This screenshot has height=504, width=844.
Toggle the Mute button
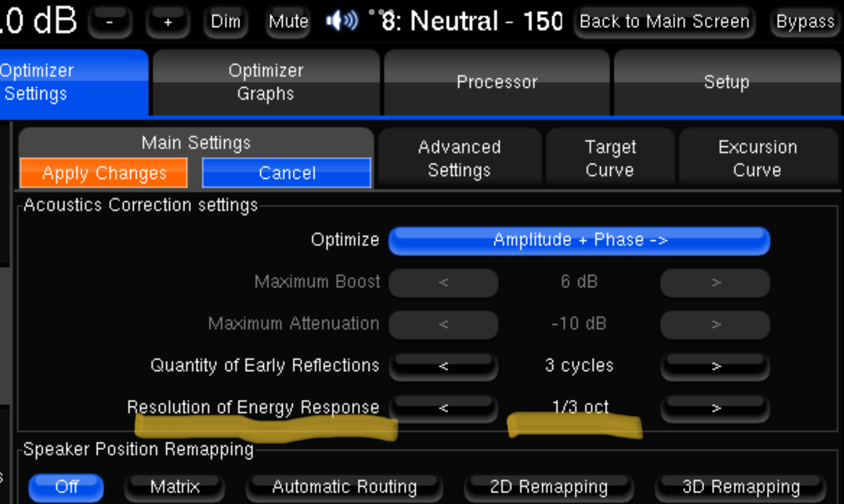coord(289,22)
